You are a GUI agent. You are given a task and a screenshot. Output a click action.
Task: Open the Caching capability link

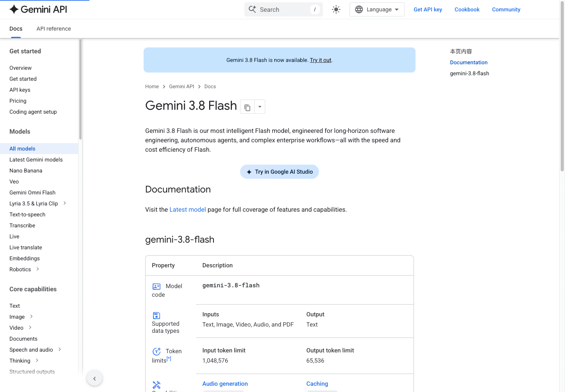pyautogui.click(x=317, y=384)
